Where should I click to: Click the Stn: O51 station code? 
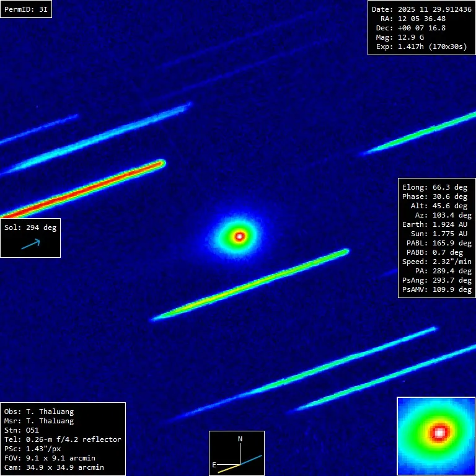22,430
